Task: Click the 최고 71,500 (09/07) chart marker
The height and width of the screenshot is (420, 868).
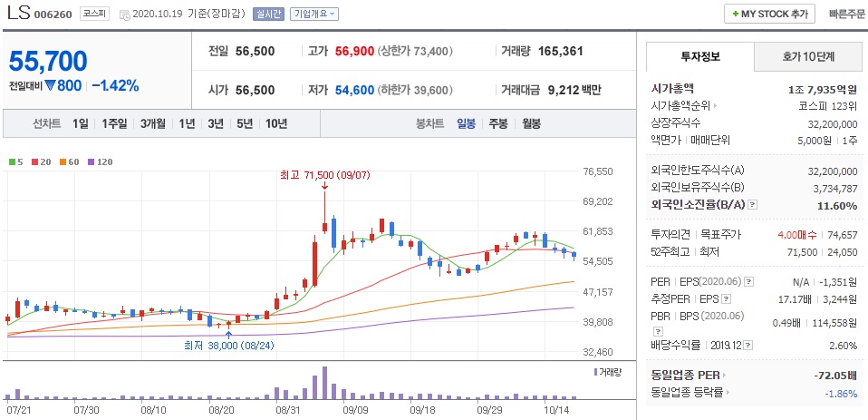Action: (325, 175)
